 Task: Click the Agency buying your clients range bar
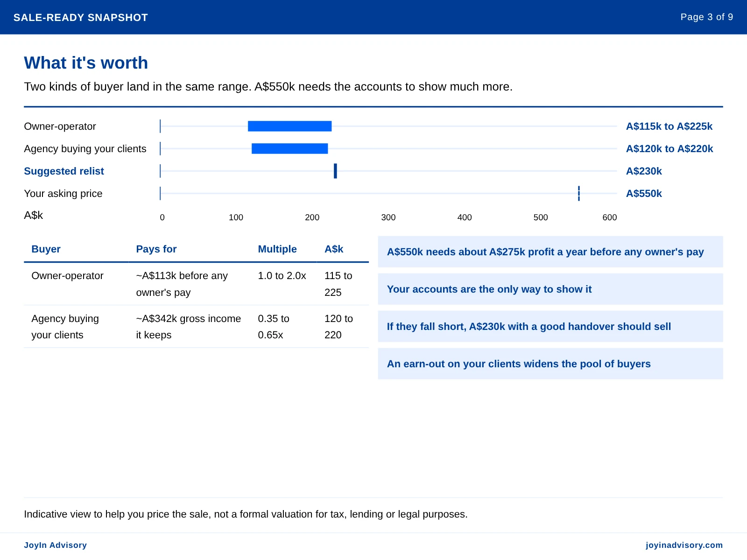point(289,148)
